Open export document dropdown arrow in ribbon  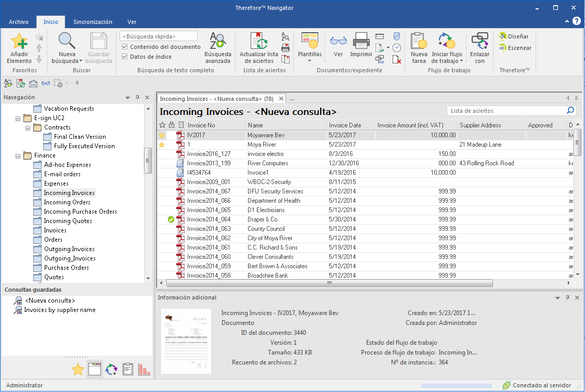(x=388, y=48)
